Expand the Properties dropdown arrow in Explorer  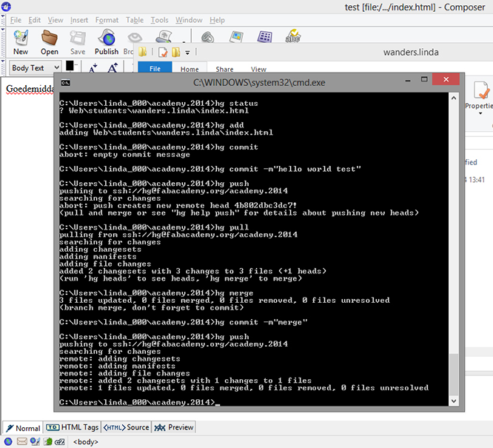[x=480, y=113]
